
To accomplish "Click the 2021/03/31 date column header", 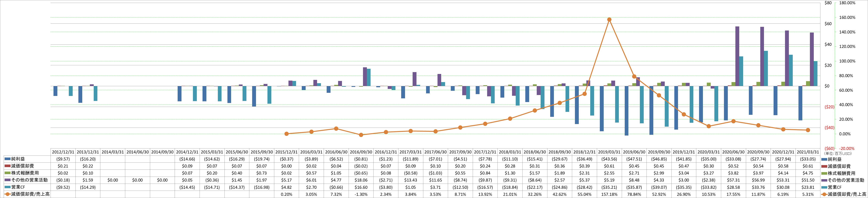I will (x=808, y=152).
